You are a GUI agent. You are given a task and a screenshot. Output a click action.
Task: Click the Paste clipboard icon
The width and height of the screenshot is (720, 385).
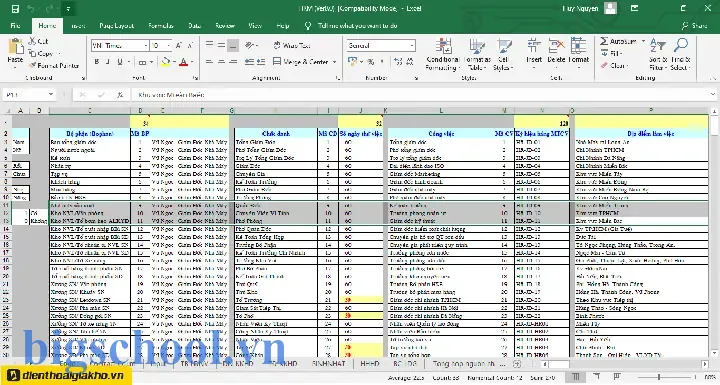click(15, 47)
